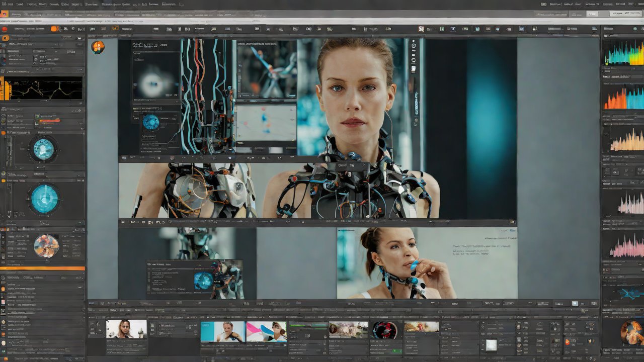Click the red record circle at the toolbar's left end
This screenshot has height=362, width=644.
click(5, 29)
